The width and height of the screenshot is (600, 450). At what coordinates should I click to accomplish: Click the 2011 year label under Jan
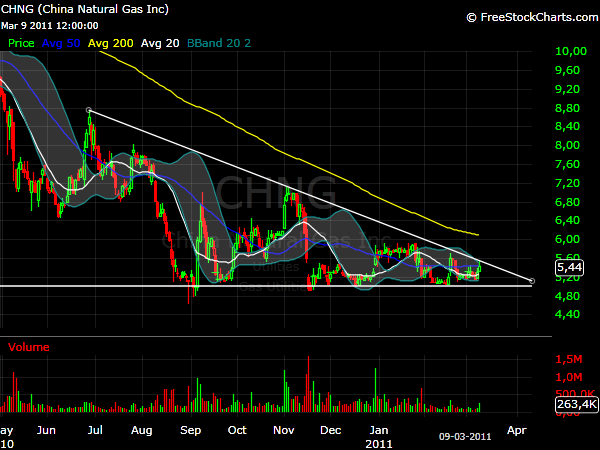[x=379, y=444]
